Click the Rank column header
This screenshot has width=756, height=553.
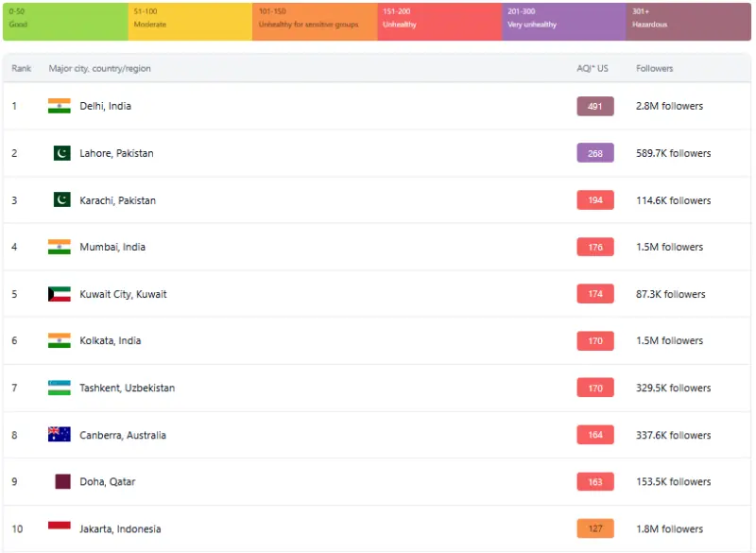click(22, 69)
